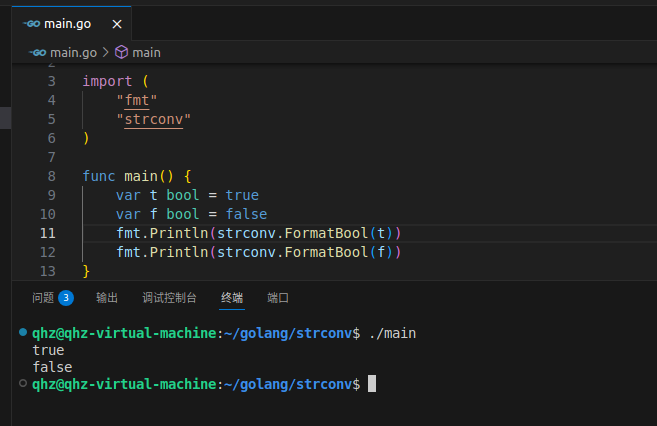Click line number 8 in the gutter
Screen dimensions: 657x426
(x=52, y=176)
